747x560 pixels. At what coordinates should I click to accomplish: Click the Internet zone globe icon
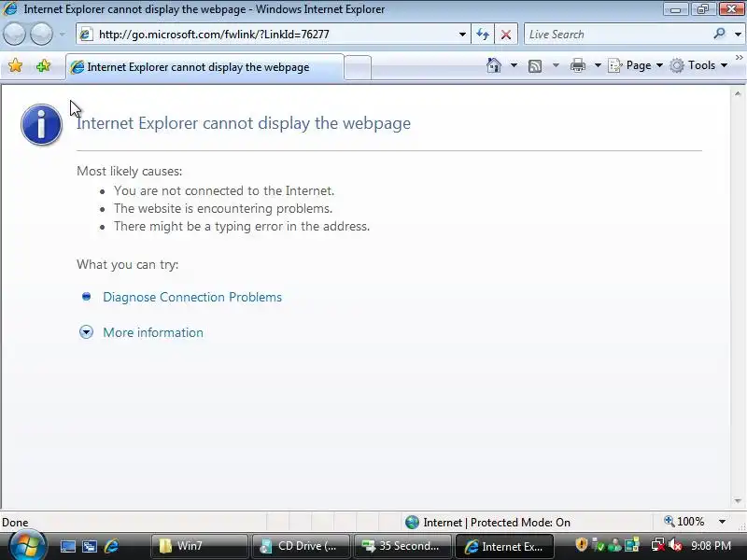coord(412,523)
